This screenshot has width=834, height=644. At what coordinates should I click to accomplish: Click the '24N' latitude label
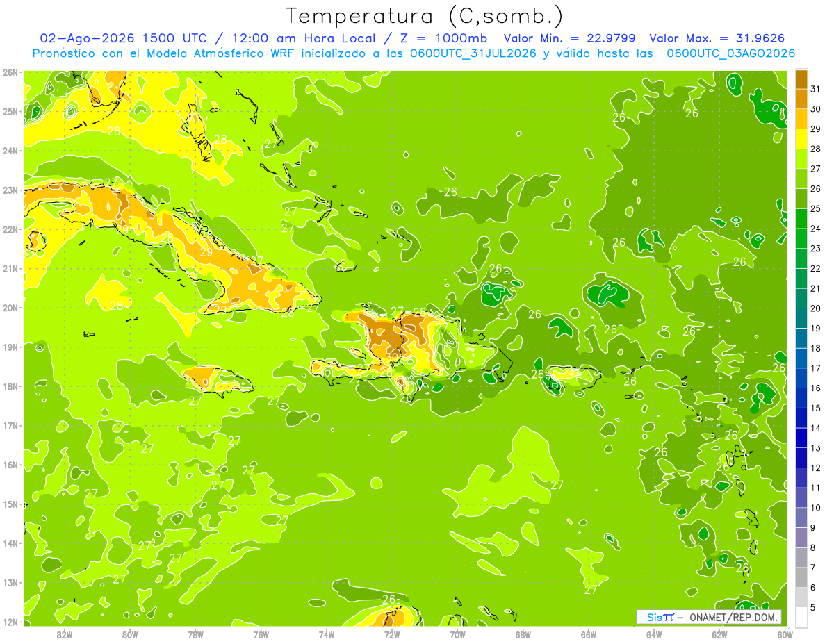(10, 151)
